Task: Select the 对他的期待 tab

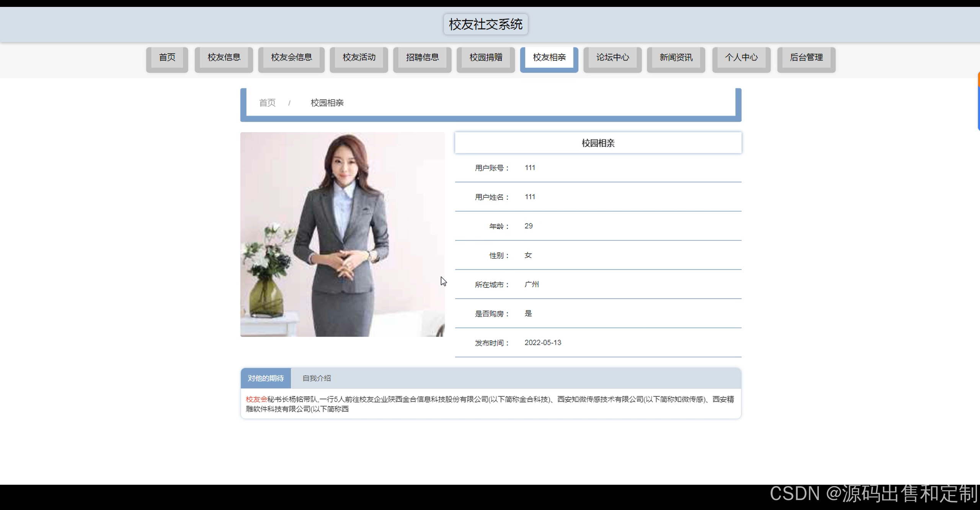Action: [266, 378]
